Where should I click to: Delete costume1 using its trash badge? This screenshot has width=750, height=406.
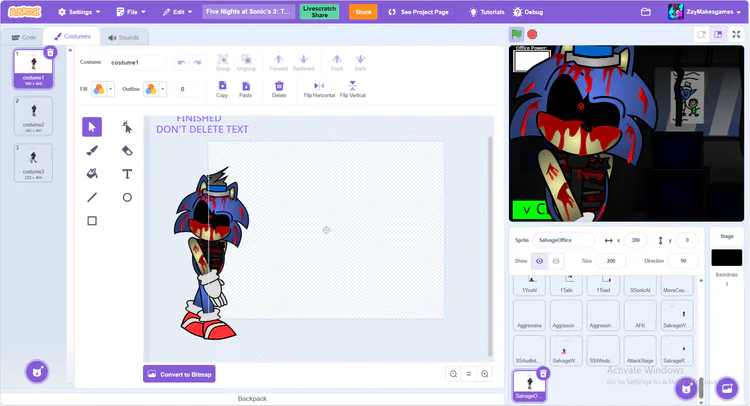[50, 52]
